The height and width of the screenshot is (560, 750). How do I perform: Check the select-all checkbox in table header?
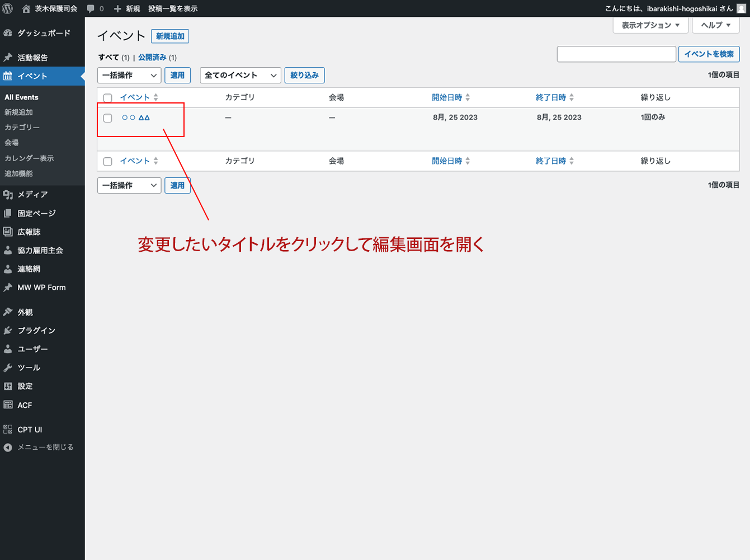pyautogui.click(x=108, y=98)
